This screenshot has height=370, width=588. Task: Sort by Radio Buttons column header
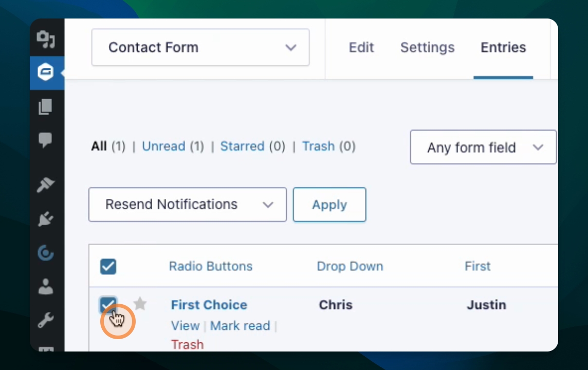pyautogui.click(x=211, y=266)
